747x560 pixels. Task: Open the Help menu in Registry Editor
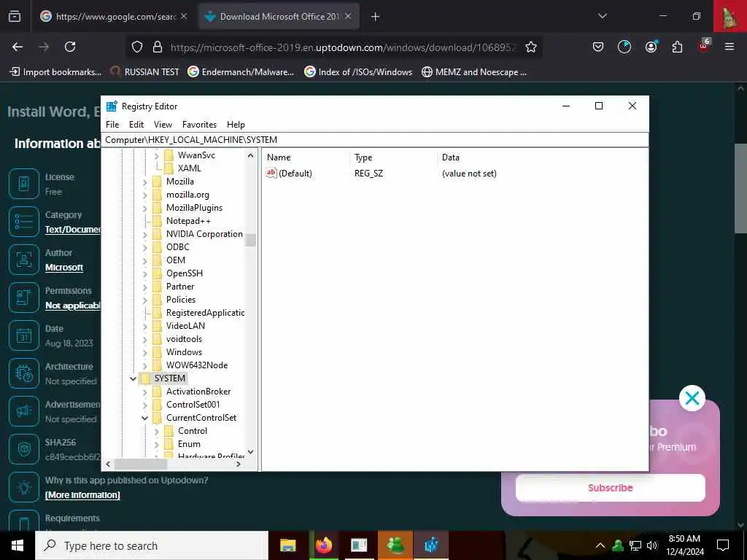click(x=236, y=124)
